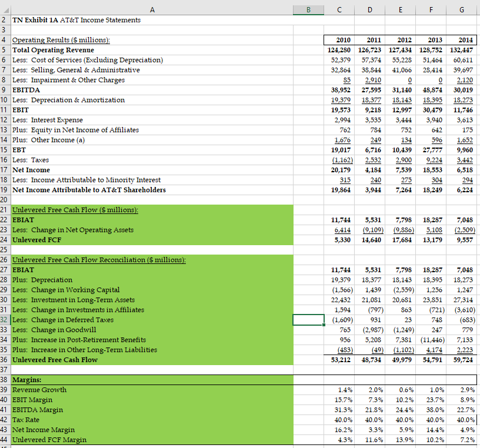This screenshot has height=448, width=480.
Task: Click the 2014 Unlevered Free Cash Flow value 59,724
Action: pyautogui.click(x=462, y=360)
